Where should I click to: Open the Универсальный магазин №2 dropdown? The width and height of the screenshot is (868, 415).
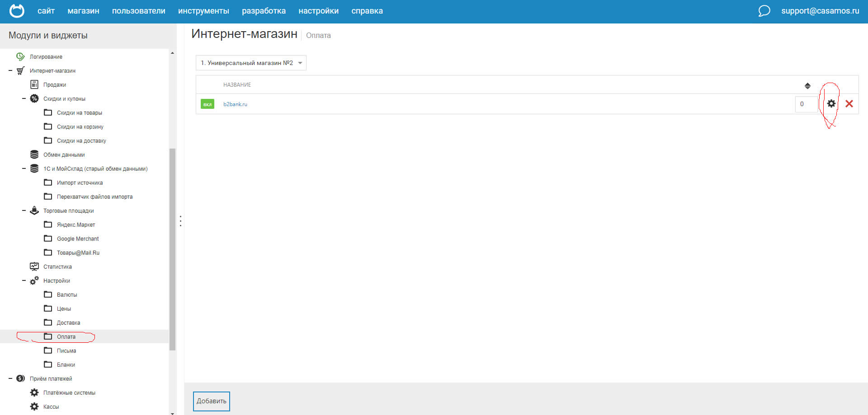(251, 63)
